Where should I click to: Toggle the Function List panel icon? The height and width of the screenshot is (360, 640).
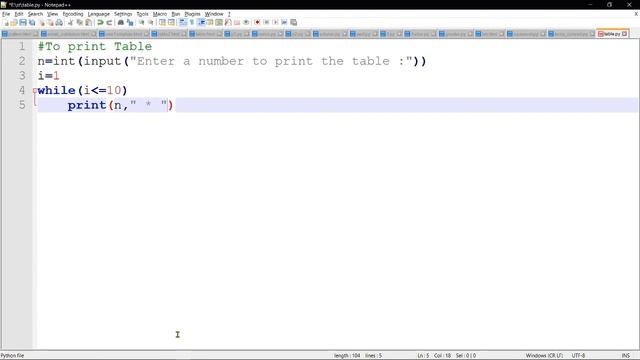click(x=228, y=22)
